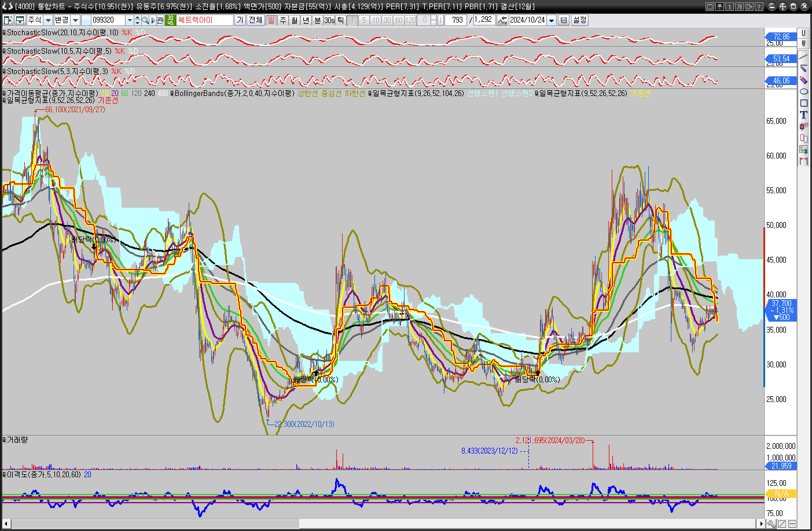The image size is (812, 531).
Task: Select weekly (주) chart period
Action: [283, 20]
